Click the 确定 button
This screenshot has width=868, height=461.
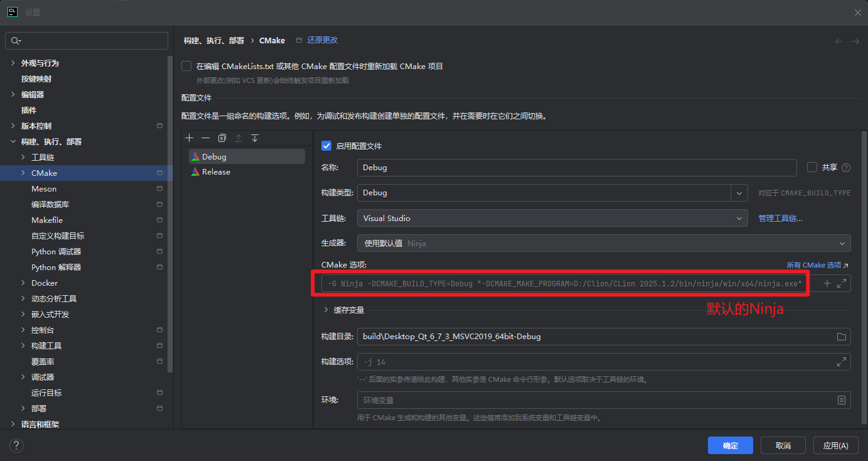[x=731, y=445]
